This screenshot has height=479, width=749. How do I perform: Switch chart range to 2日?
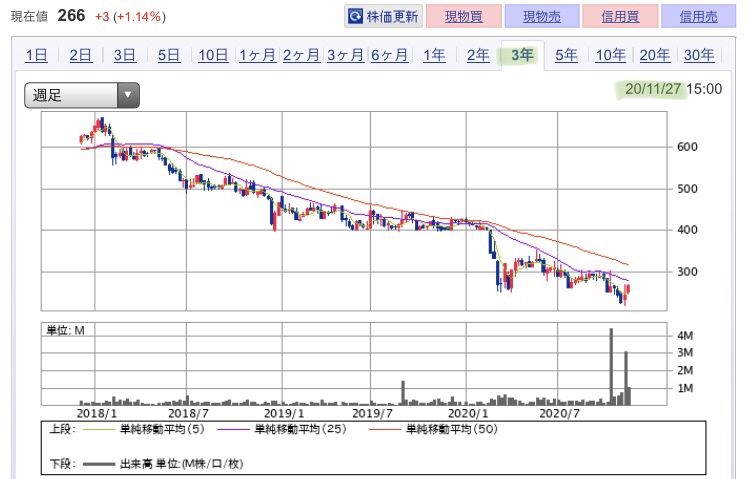pos(80,55)
